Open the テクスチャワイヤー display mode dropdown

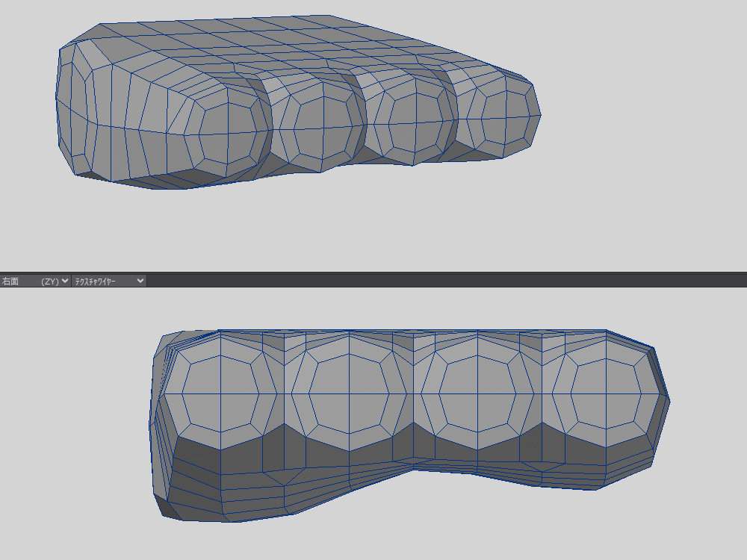coord(109,281)
